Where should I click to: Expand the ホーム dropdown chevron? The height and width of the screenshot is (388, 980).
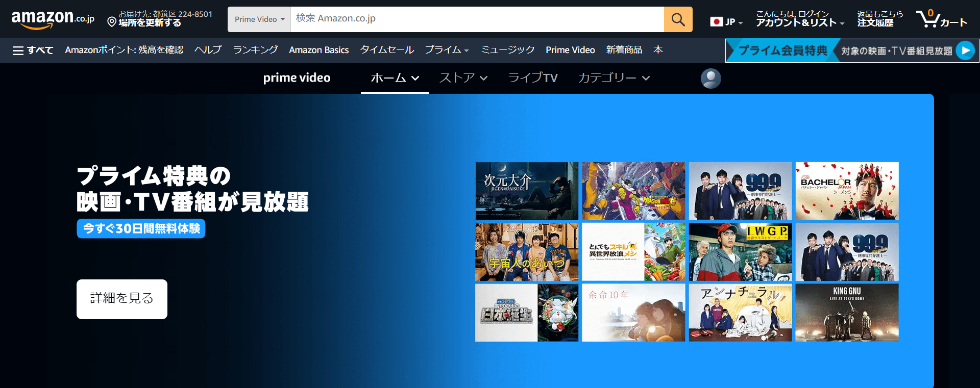pos(415,78)
